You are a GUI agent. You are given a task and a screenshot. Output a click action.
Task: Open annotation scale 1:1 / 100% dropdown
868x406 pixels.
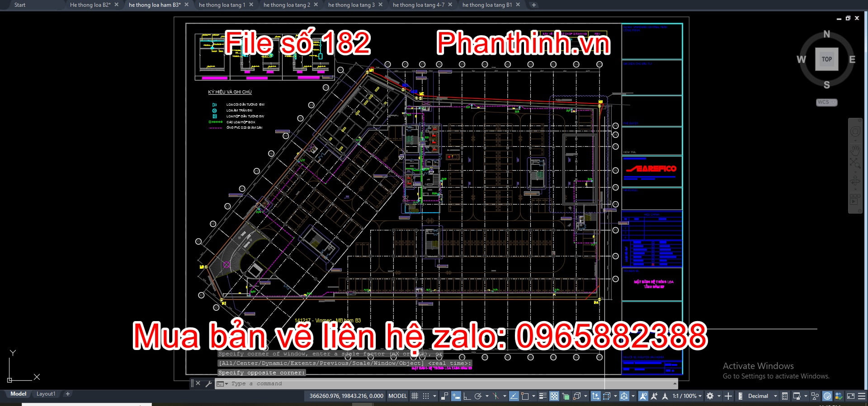[687, 396]
